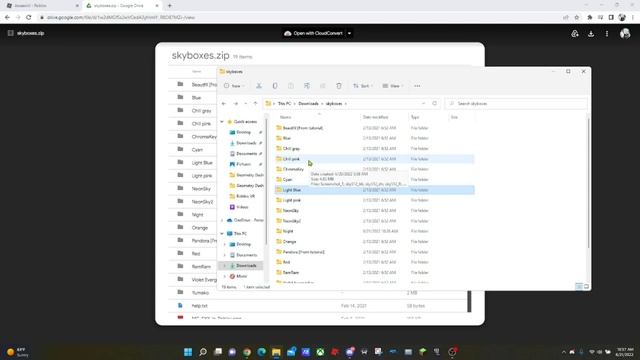The width and height of the screenshot is (640, 360).
Task: Go up one folder level in Explorer
Action: pos(256,104)
